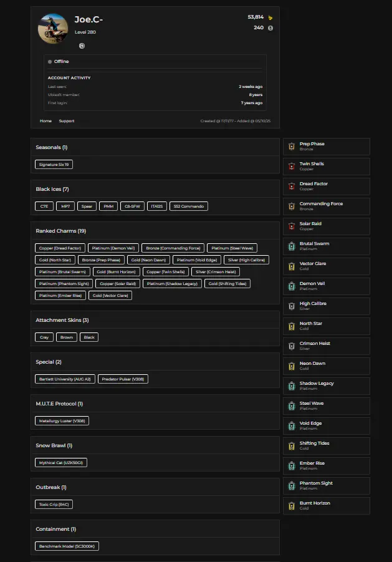Select the Signature Six 19 seasonal tag

(x=54, y=165)
